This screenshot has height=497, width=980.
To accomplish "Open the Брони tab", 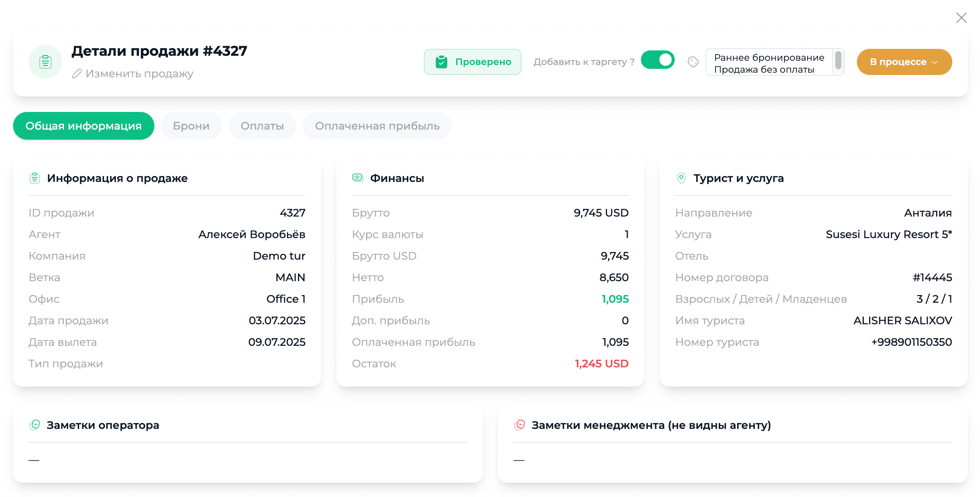I will coord(191,126).
